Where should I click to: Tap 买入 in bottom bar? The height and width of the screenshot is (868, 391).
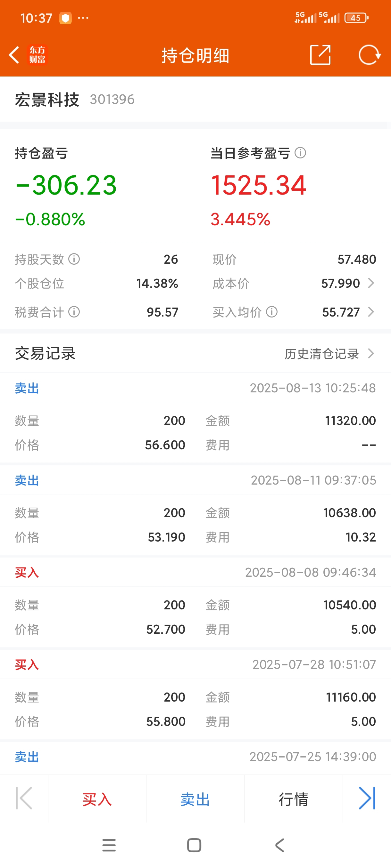tap(97, 799)
